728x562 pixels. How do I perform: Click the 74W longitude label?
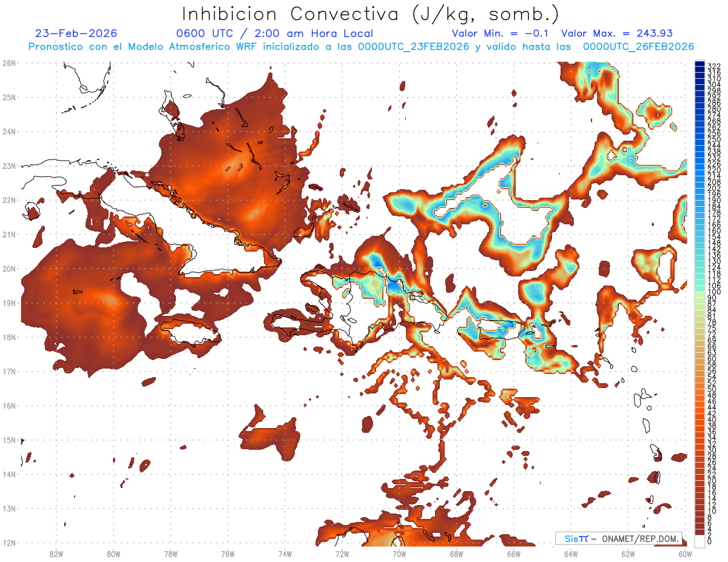285,554
